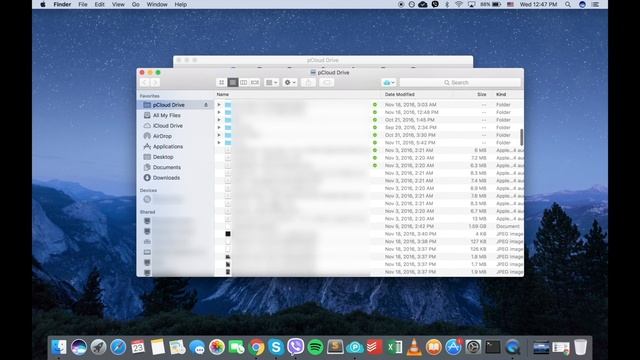The width and height of the screenshot is (640, 360).
Task: Expand folder modified Nov 18, 2016, 3:03 AM
Action: pos(219,105)
